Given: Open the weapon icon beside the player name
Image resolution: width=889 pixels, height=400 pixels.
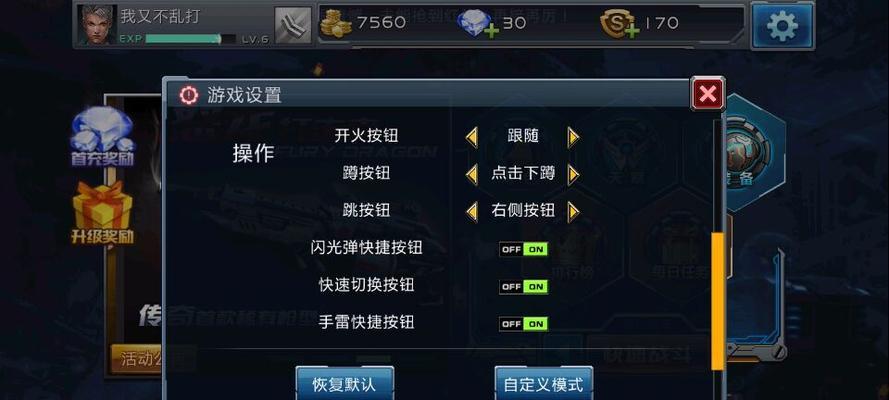Looking at the screenshot, I should pyautogui.click(x=293, y=25).
